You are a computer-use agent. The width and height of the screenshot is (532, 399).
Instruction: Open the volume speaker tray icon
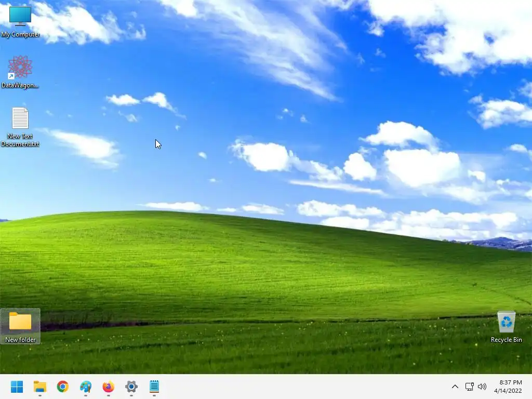[x=482, y=387]
